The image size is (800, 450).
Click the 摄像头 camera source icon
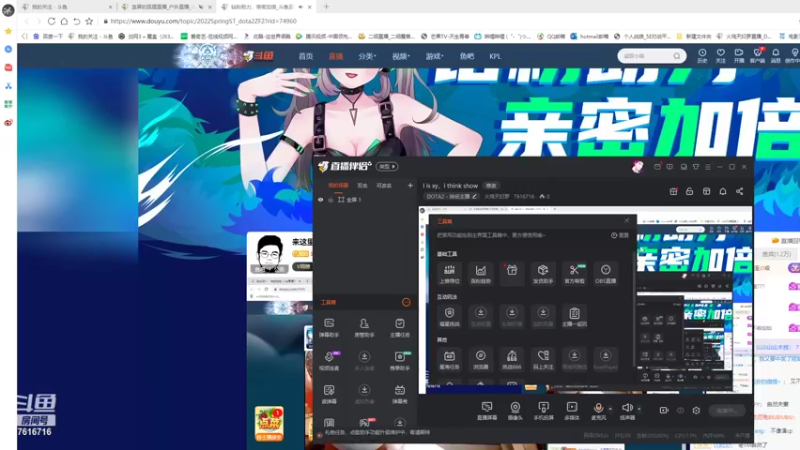(515, 410)
